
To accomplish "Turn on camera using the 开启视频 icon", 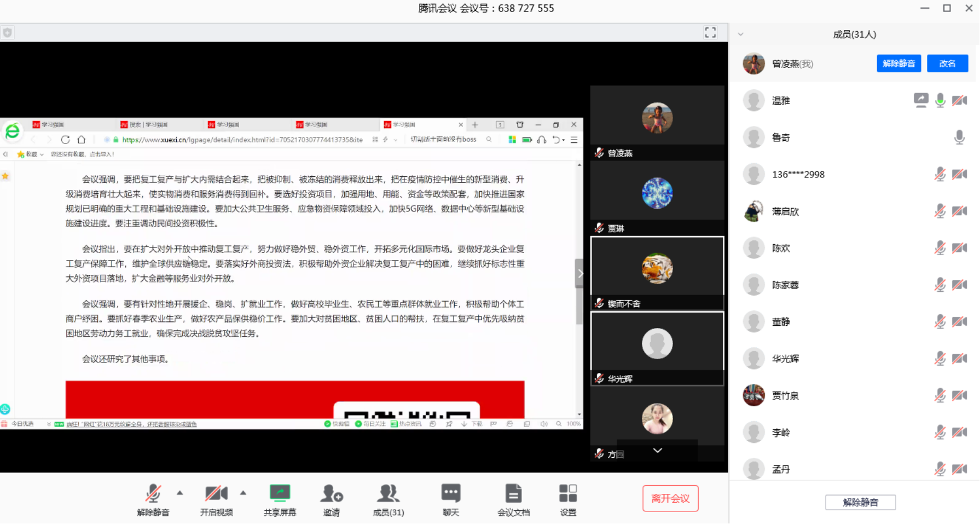I will (x=216, y=498).
